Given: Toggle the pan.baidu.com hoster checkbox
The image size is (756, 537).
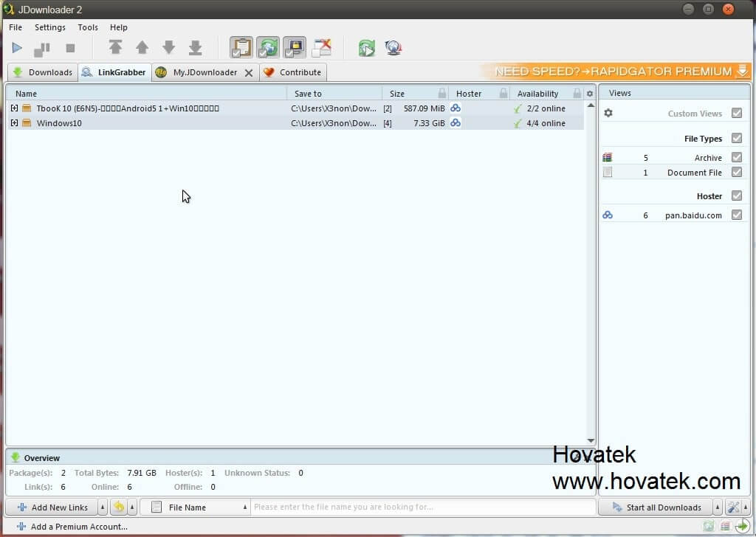Looking at the screenshot, I should 736,215.
